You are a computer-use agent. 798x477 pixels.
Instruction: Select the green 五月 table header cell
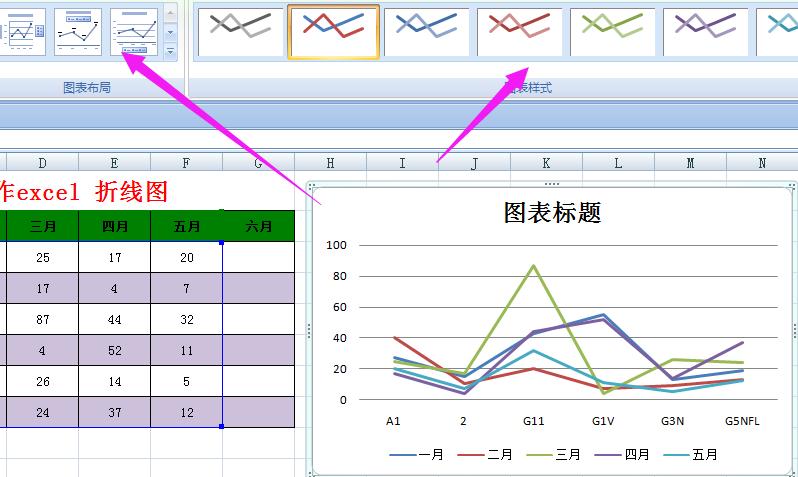pos(187,226)
